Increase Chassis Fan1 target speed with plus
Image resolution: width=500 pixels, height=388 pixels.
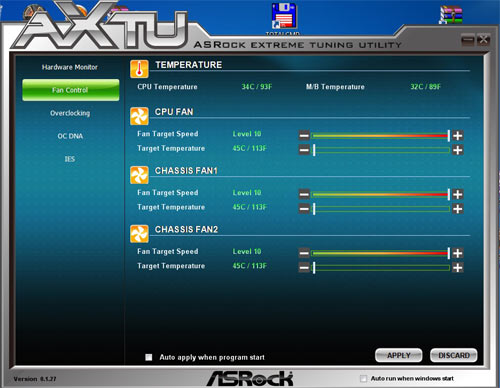pyautogui.click(x=458, y=194)
